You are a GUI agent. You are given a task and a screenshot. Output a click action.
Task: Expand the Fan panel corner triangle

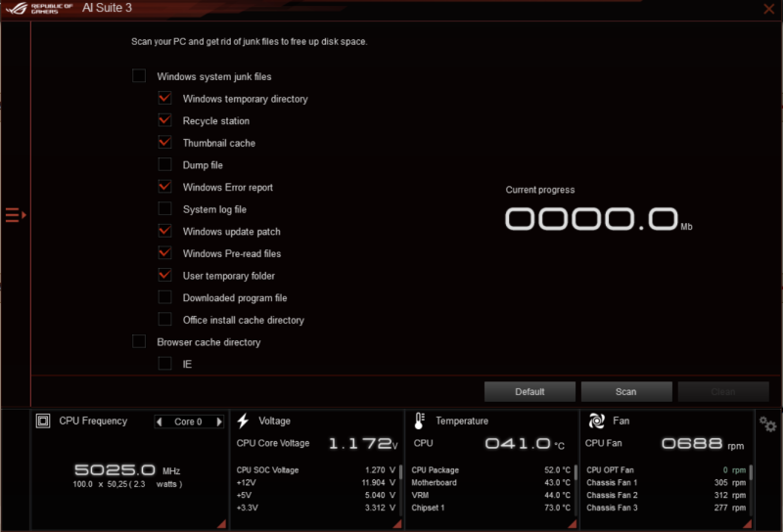(x=748, y=524)
